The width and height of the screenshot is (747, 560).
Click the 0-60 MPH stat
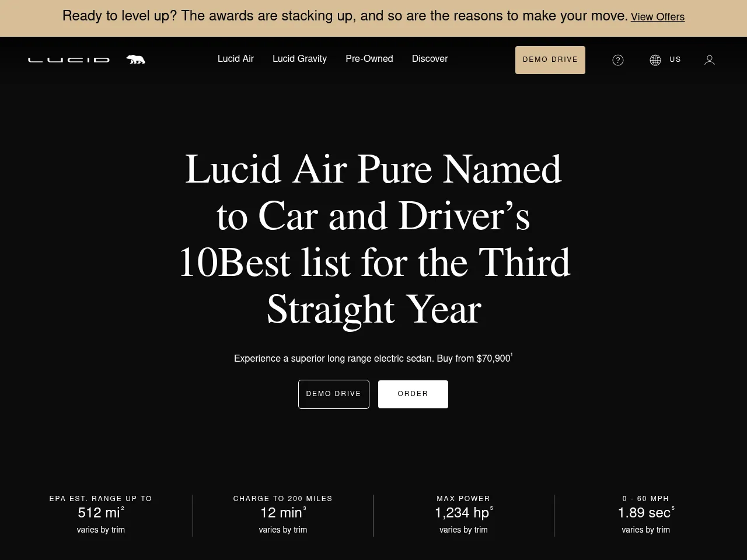[645, 513]
